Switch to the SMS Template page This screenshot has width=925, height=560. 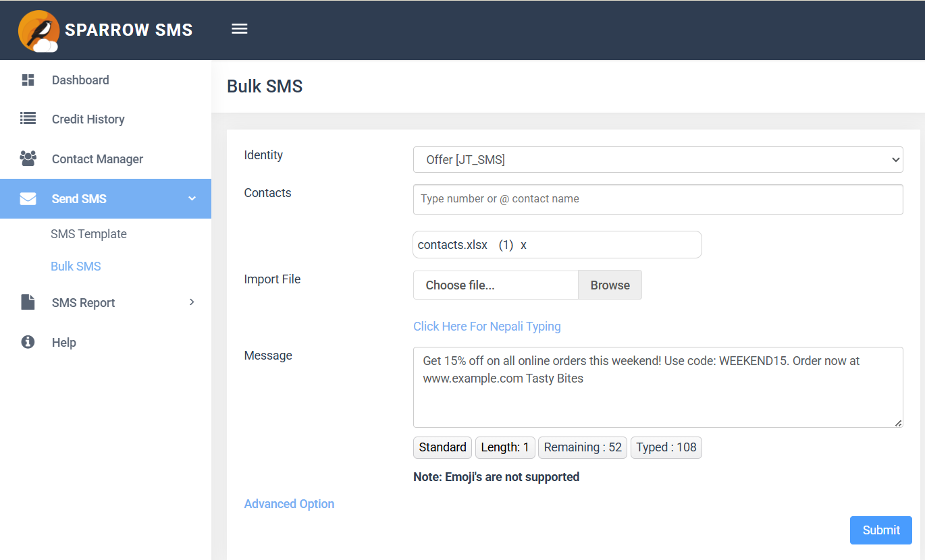[x=88, y=233]
